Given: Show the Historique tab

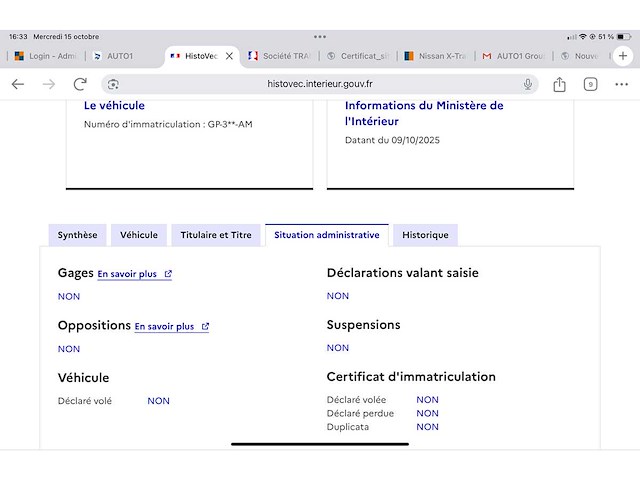Looking at the screenshot, I should [425, 235].
